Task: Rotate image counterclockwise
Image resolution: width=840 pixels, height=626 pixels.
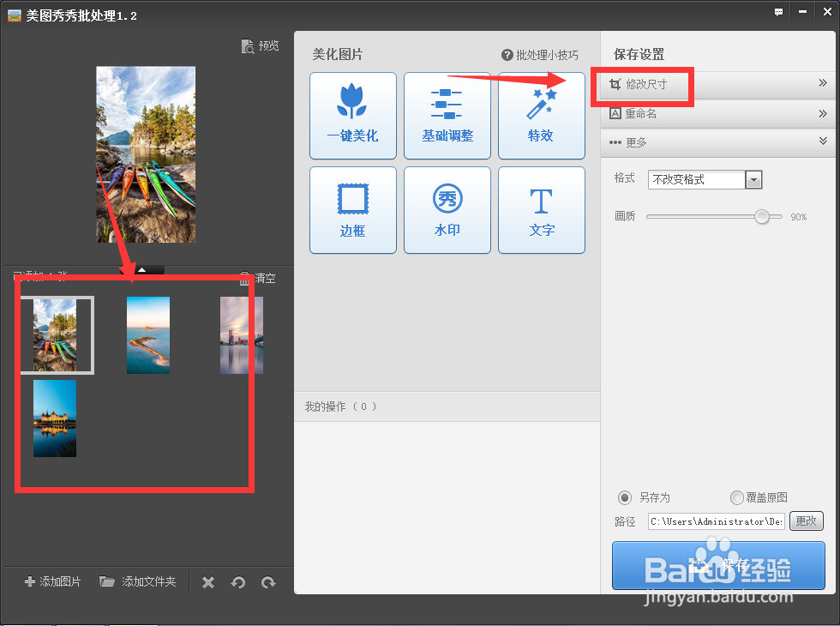Action: [238, 582]
